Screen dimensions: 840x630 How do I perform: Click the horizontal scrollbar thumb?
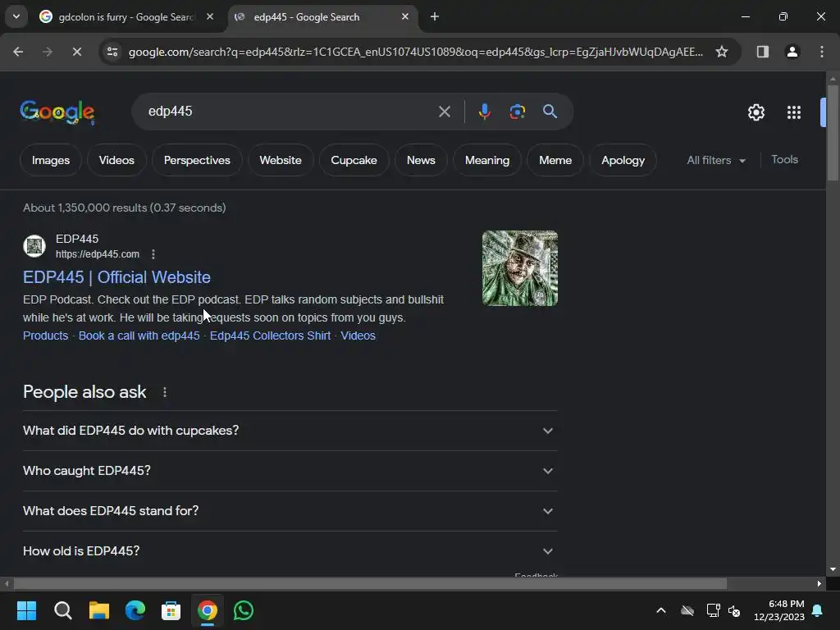click(x=370, y=583)
